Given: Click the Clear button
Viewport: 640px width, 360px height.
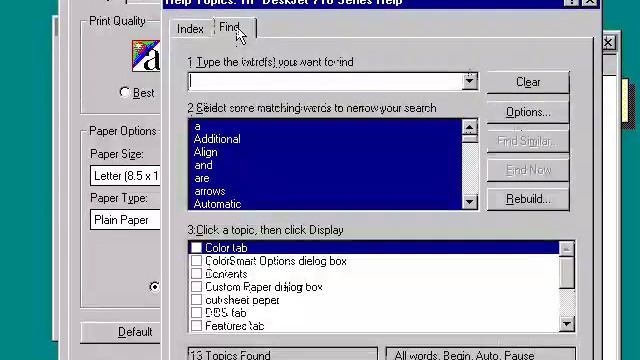Looking at the screenshot, I should [x=528, y=82].
